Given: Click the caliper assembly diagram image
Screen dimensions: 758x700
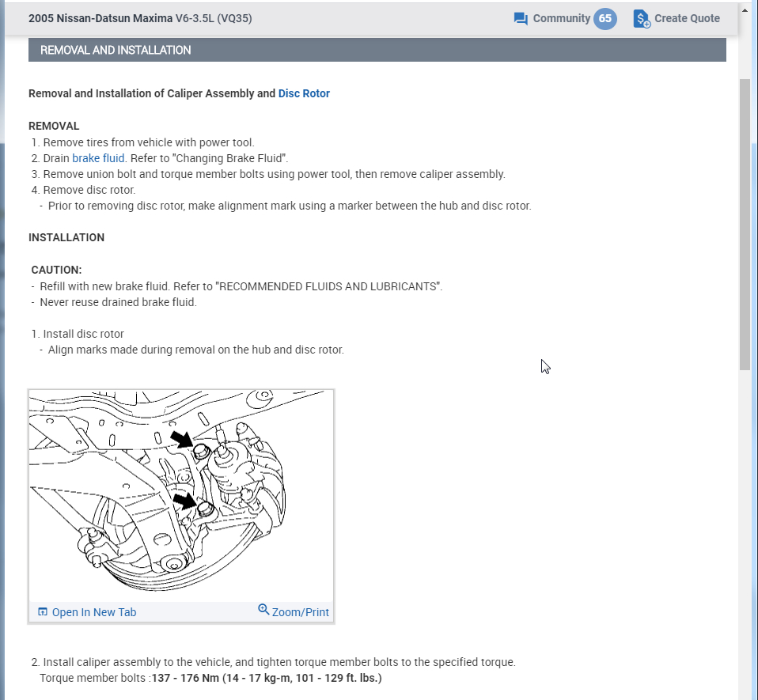Looking at the screenshot, I should point(181,496).
